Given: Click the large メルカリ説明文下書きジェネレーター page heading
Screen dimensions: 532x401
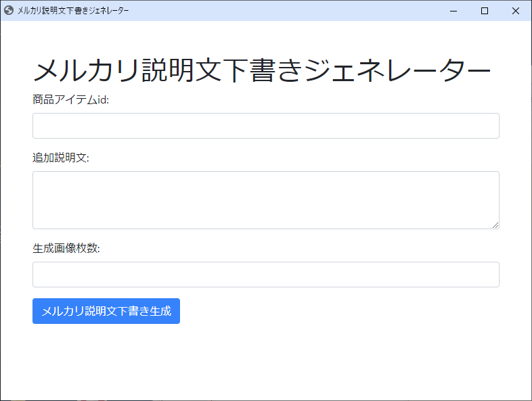Looking at the screenshot, I should (x=262, y=70).
